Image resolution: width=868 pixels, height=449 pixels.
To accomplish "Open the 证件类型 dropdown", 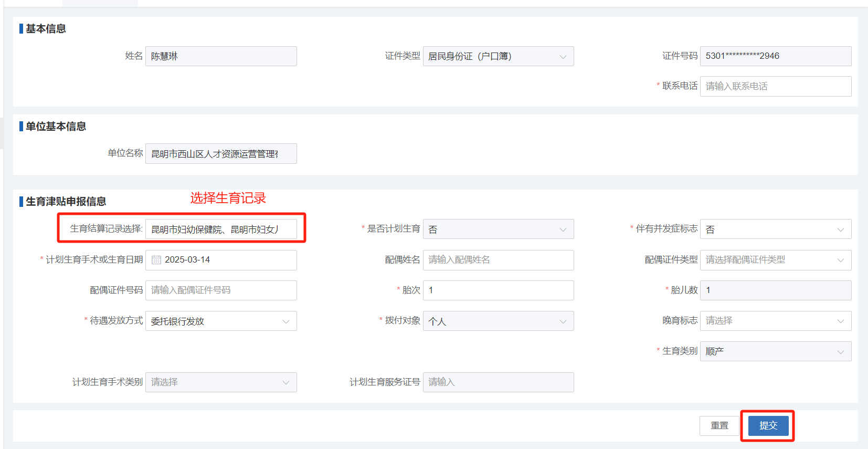I will coord(497,56).
